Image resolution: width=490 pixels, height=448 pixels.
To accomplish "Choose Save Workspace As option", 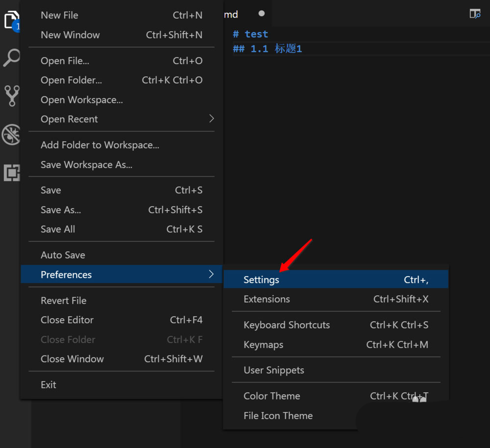I will click(x=87, y=165).
